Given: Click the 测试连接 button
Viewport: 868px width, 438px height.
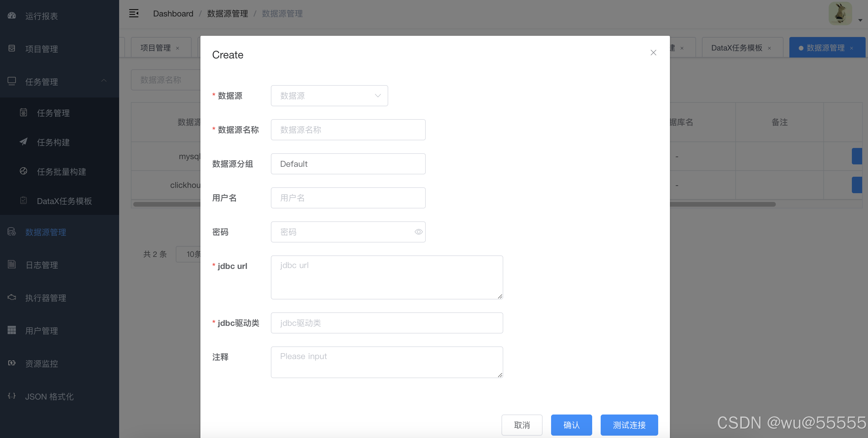Looking at the screenshot, I should [629, 425].
